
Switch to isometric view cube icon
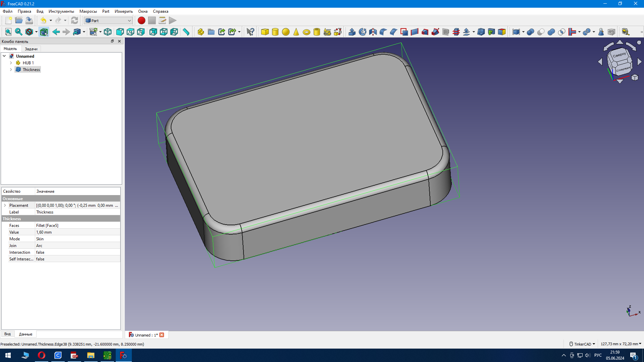(108, 32)
